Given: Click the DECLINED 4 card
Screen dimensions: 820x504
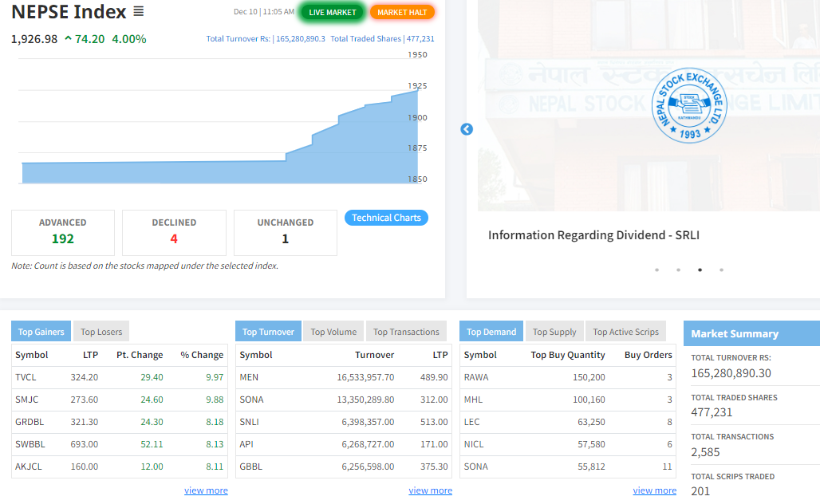Looking at the screenshot, I should click(x=174, y=233).
